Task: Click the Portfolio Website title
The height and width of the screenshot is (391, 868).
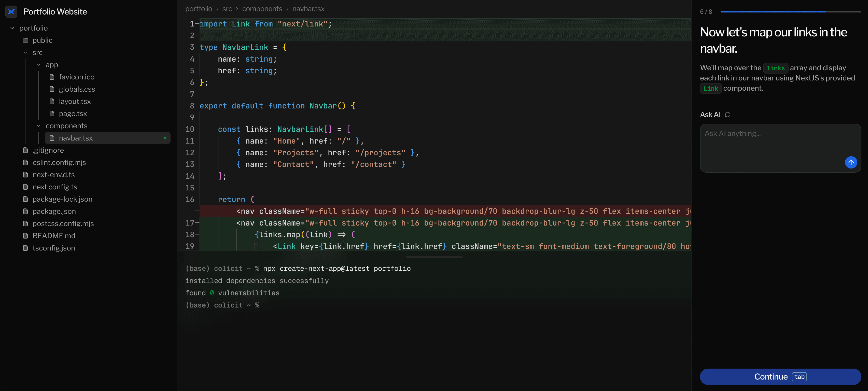Action: coord(55,12)
